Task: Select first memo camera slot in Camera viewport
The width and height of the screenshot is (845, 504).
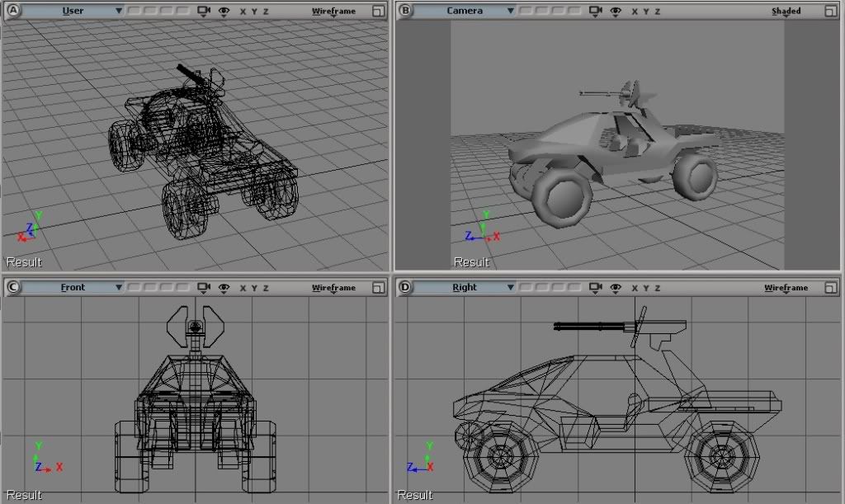Action: coord(526,11)
